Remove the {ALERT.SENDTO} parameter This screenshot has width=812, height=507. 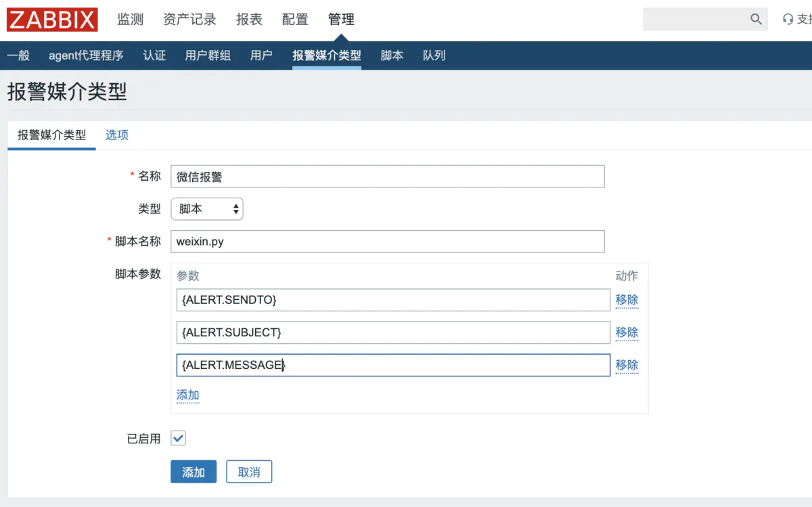[627, 299]
